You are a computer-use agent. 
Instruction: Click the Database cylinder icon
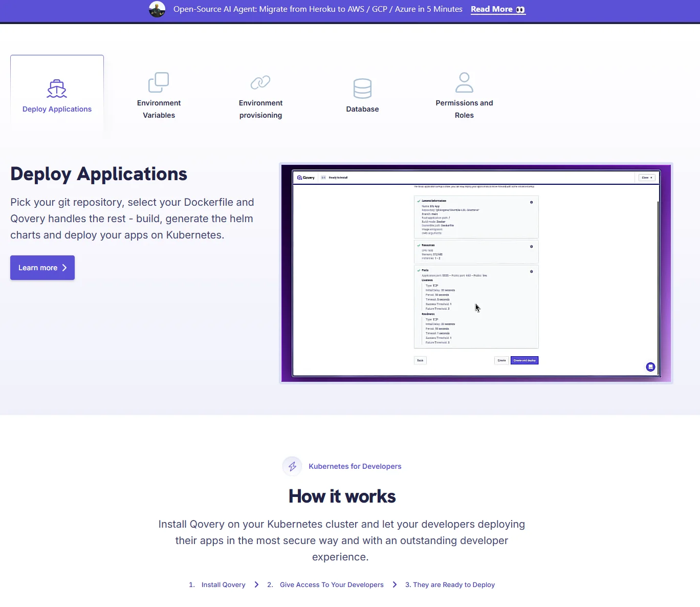(x=362, y=89)
